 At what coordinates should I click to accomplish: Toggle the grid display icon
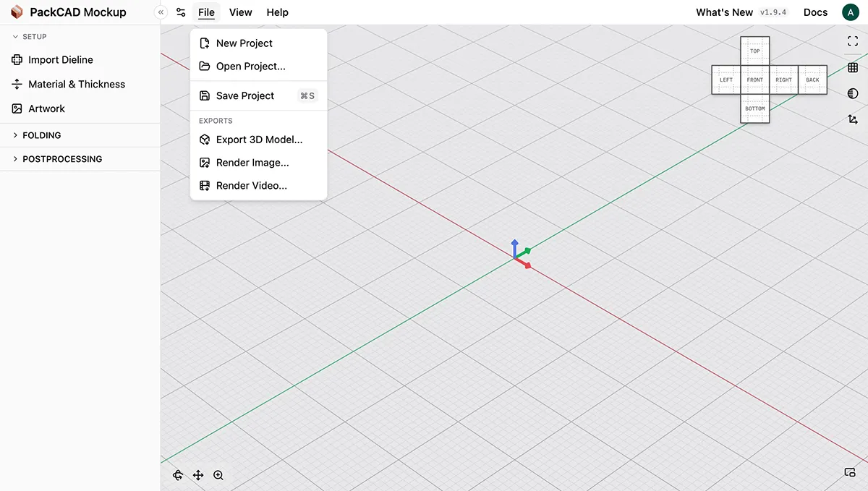pos(853,67)
